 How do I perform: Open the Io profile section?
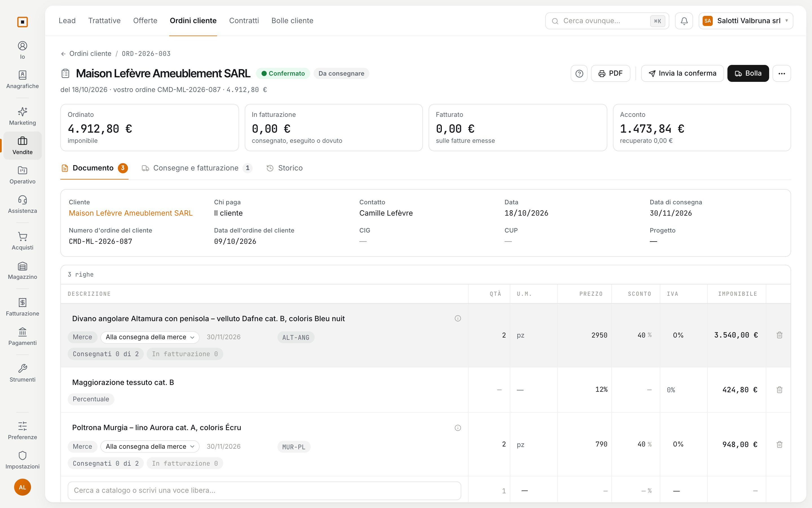point(23,50)
